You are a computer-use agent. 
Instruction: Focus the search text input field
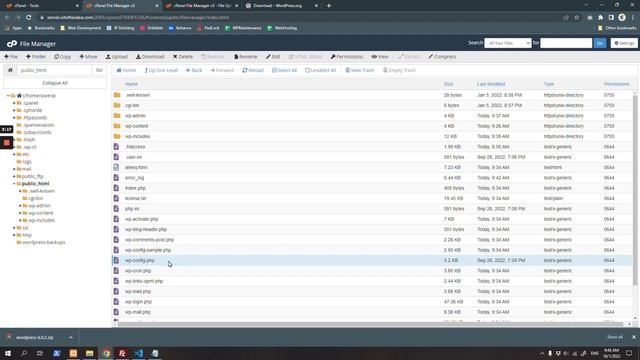[566, 43]
